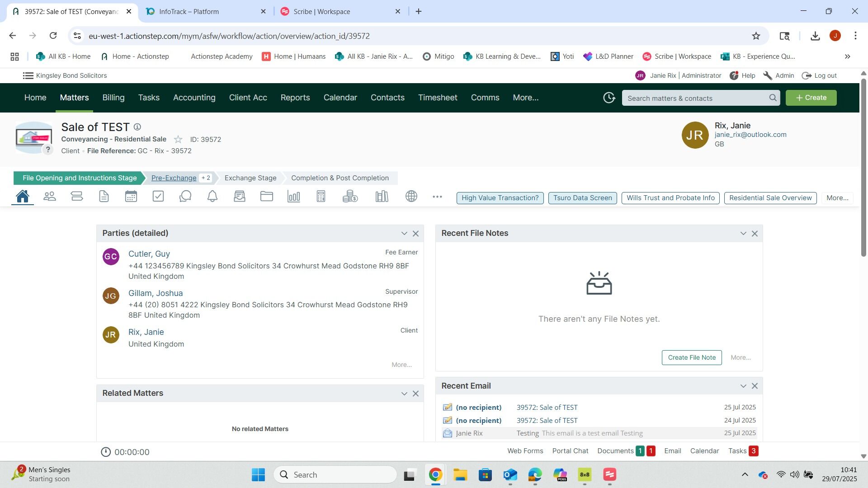
Task: Start the 00:00:00 timer clock
Action: tap(106, 452)
